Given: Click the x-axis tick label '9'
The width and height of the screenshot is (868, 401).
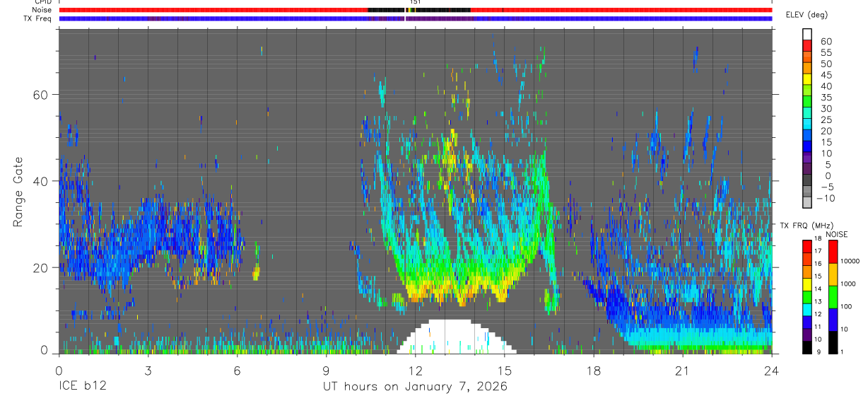Looking at the screenshot, I should pos(327,370).
